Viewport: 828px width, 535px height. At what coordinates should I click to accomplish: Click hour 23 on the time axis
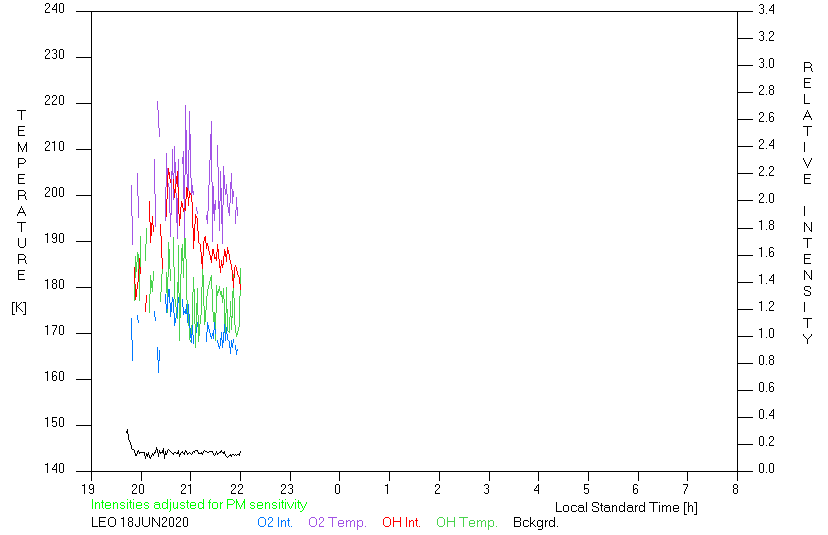pyautogui.click(x=287, y=489)
